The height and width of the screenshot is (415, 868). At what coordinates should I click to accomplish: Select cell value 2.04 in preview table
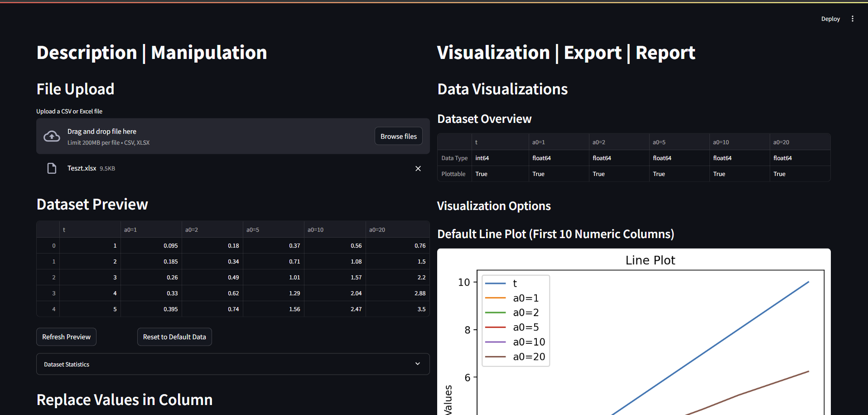click(x=335, y=293)
